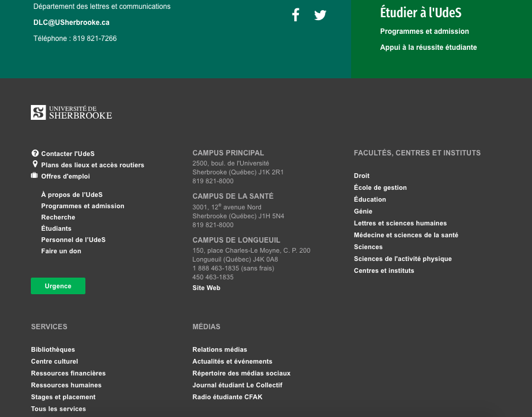532x417 pixels.
Task: Open Radio étudiante CFAK link
Action: click(x=227, y=397)
